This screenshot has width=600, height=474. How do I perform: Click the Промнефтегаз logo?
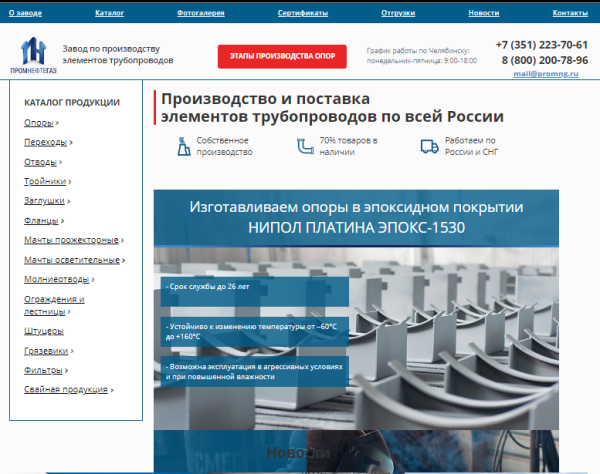[x=33, y=55]
